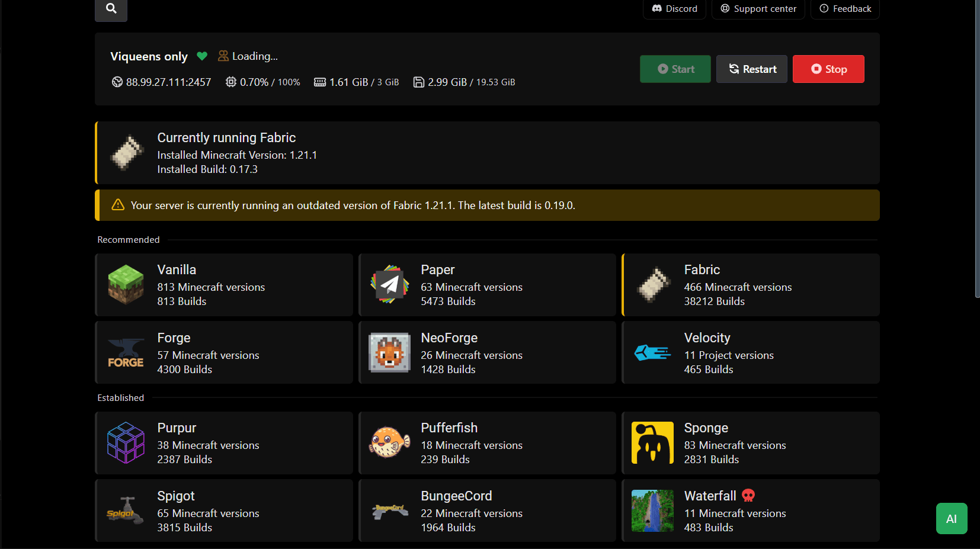Click the green heart icon beside Viqueens only
Screen dimensions: 980x549
[x=202, y=56]
